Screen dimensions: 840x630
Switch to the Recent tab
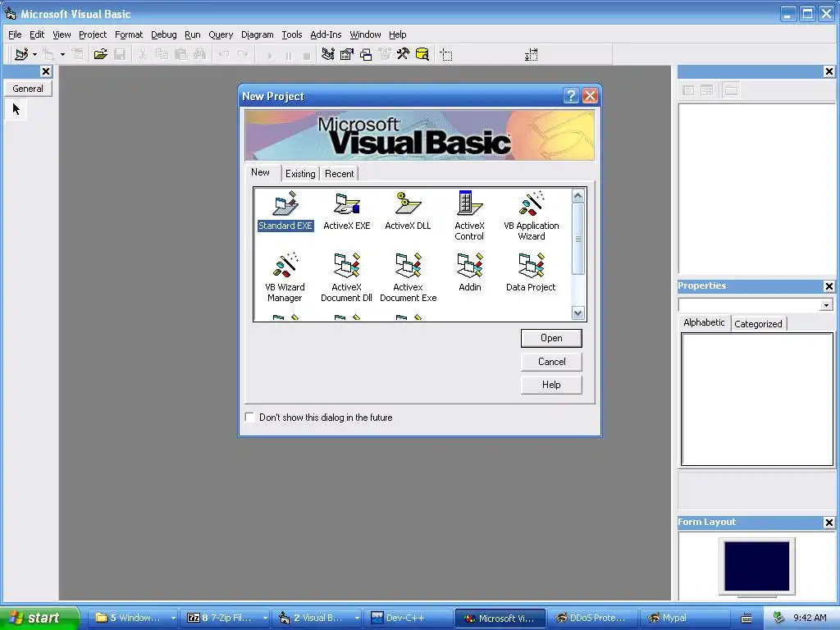[x=339, y=174]
